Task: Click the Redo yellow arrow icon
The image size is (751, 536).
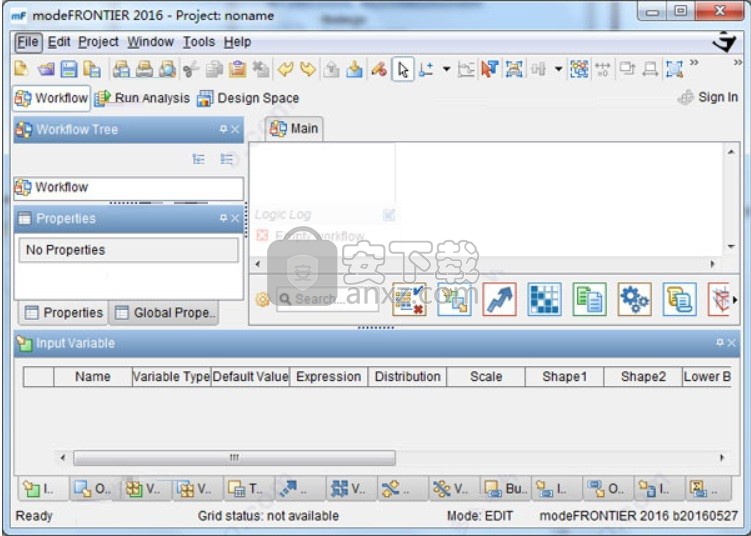Action: pos(308,69)
